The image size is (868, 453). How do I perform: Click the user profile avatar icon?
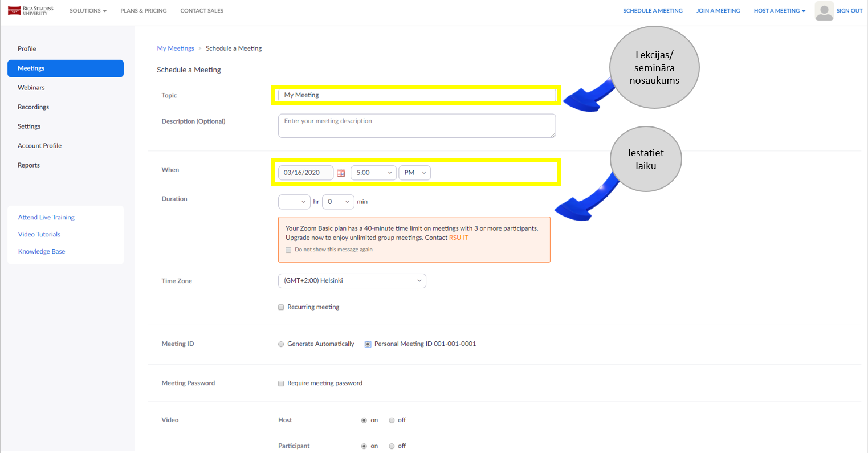(824, 11)
